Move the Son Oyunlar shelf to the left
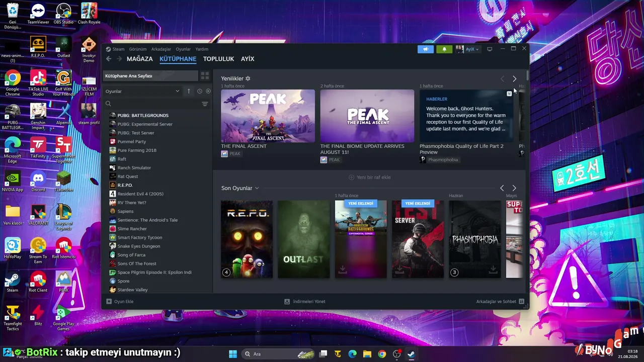This screenshot has height=362, width=644. pos(502,188)
